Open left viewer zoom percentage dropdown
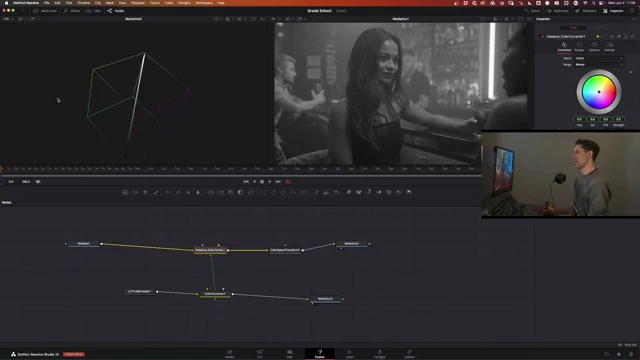Image resolution: width=640 pixels, height=360 pixels. pyautogui.click(x=7, y=19)
